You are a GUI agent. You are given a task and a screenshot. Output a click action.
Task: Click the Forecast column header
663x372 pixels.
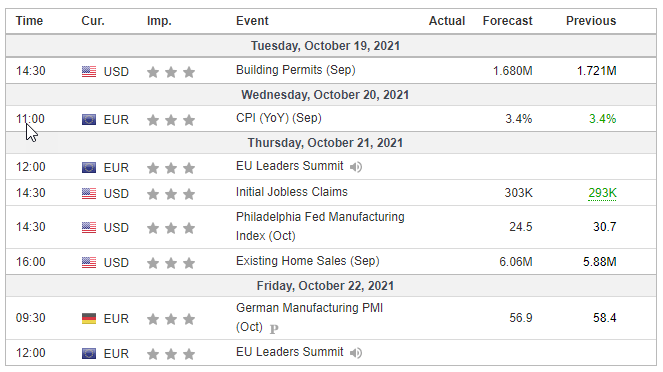(x=507, y=21)
